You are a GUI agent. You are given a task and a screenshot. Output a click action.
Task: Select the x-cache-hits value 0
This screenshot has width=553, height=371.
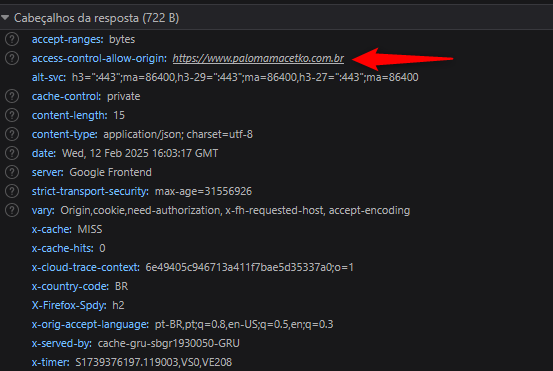coord(102,249)
